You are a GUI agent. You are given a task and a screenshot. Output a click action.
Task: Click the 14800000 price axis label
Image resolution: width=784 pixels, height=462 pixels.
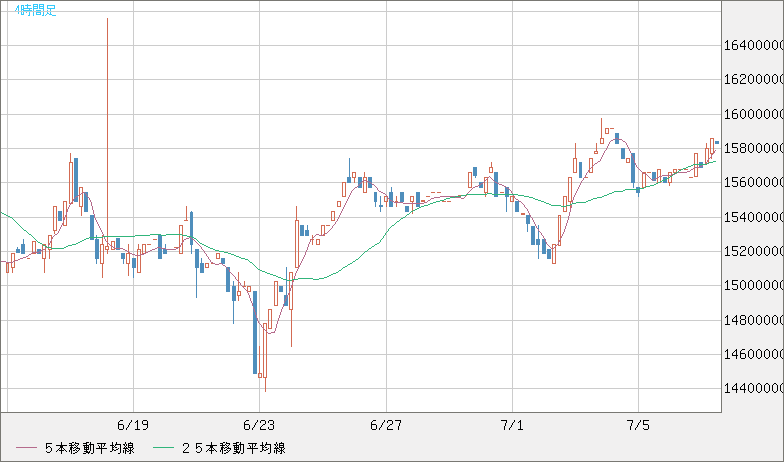point(754,320)
